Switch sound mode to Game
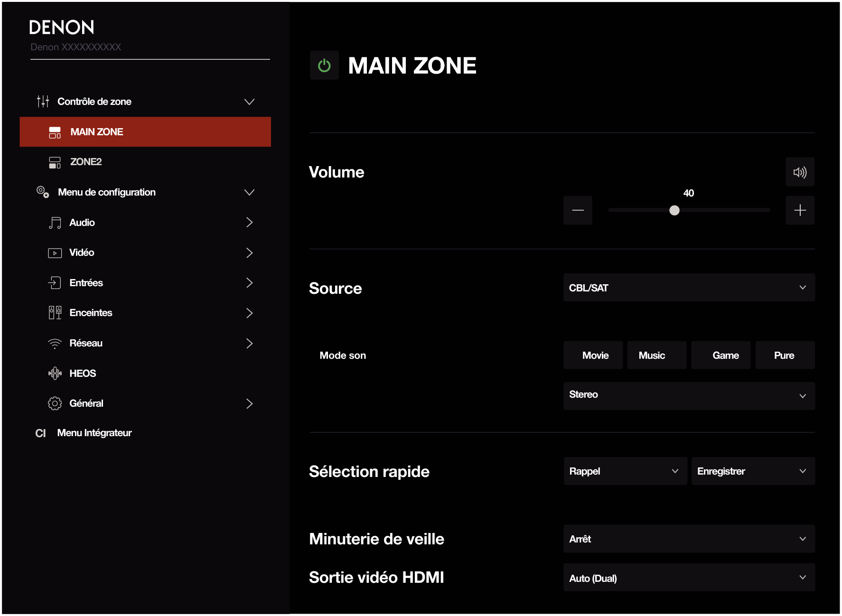Viewport: 842px width, 616px height. pos(725,355)
